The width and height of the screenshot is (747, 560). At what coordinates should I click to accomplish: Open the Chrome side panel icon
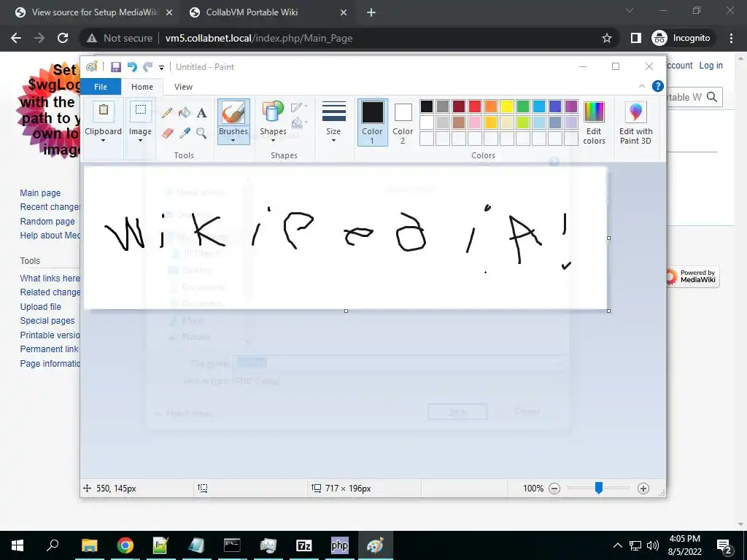coord(636,38)
